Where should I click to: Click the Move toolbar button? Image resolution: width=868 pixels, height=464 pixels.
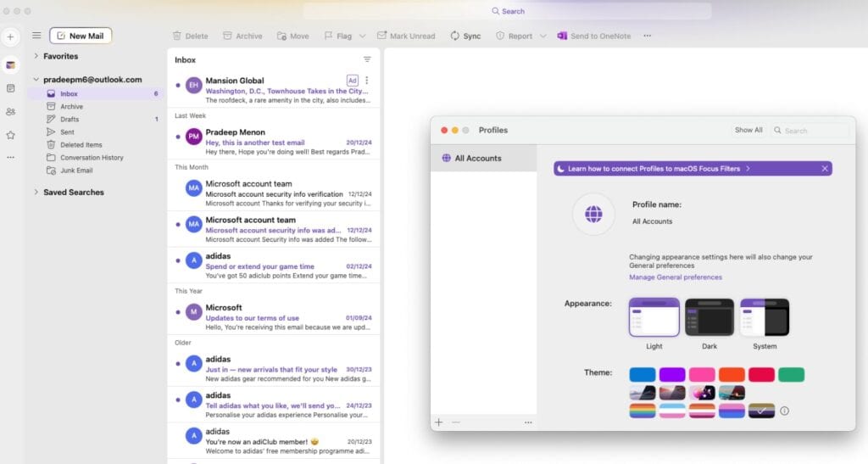pos(292,36)
